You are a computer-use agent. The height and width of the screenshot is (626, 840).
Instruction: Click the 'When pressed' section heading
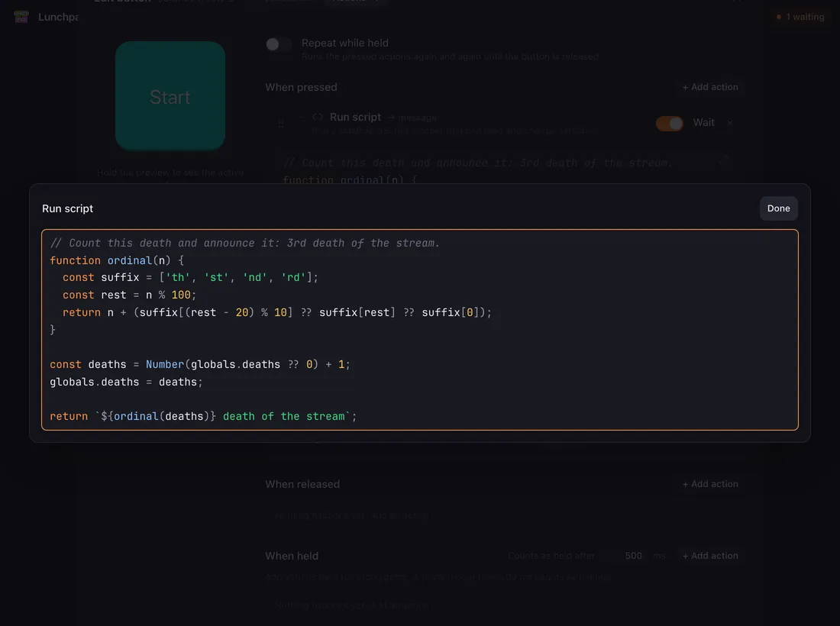[301, 87]
